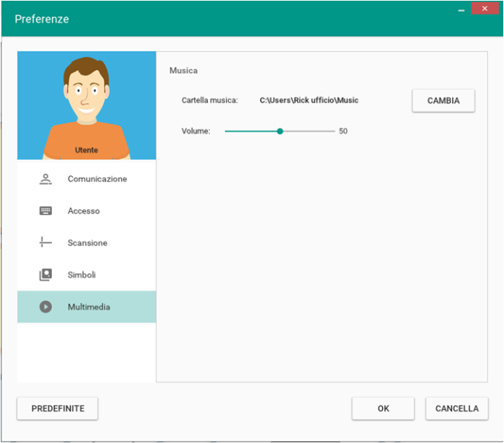504x443 pixels.
Task: Click the Scansione crosshair icon
Action: 46,243
